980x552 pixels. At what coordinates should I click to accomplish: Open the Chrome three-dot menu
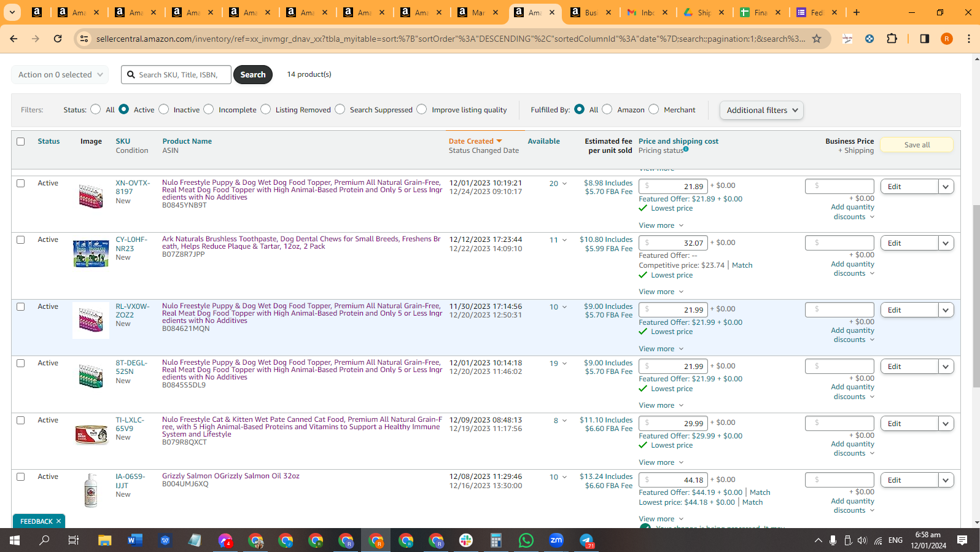tap(969, 39)
